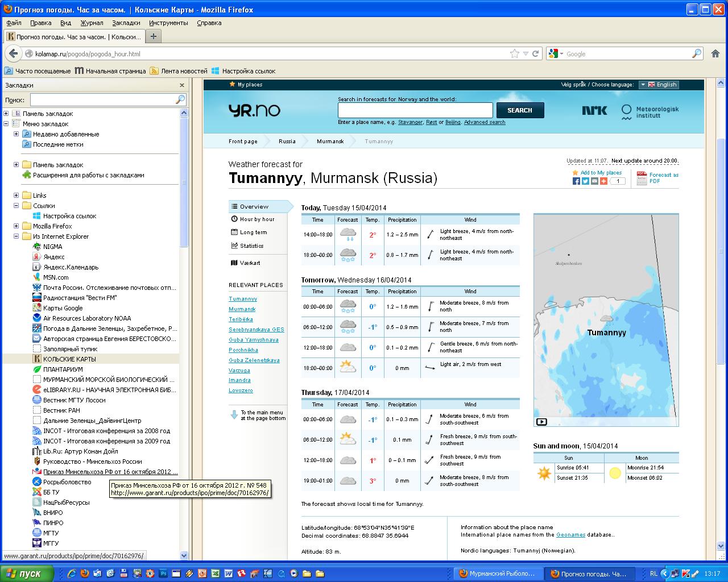Go back with the browser back arrow
Screen dimensions: 728x582
(13, 53)
